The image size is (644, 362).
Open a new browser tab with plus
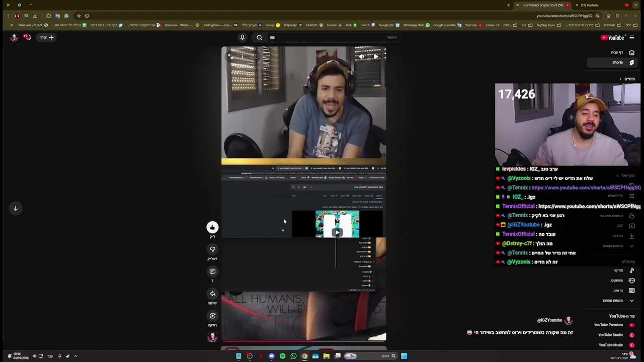click(508, 5)
